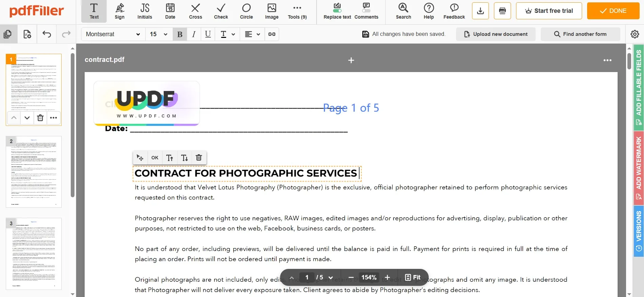Insert an image with Image tool

coord(272,11)
